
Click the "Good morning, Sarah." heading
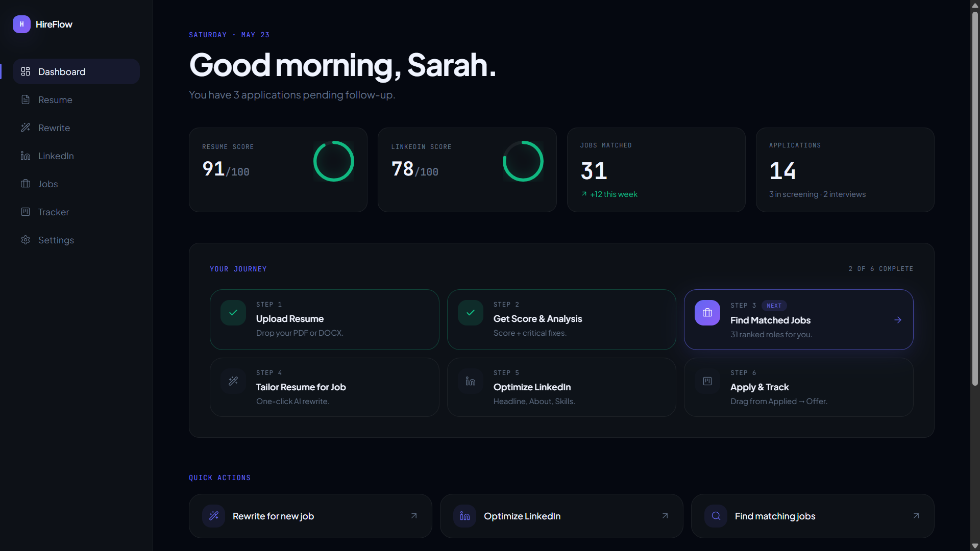click(342, 65)
